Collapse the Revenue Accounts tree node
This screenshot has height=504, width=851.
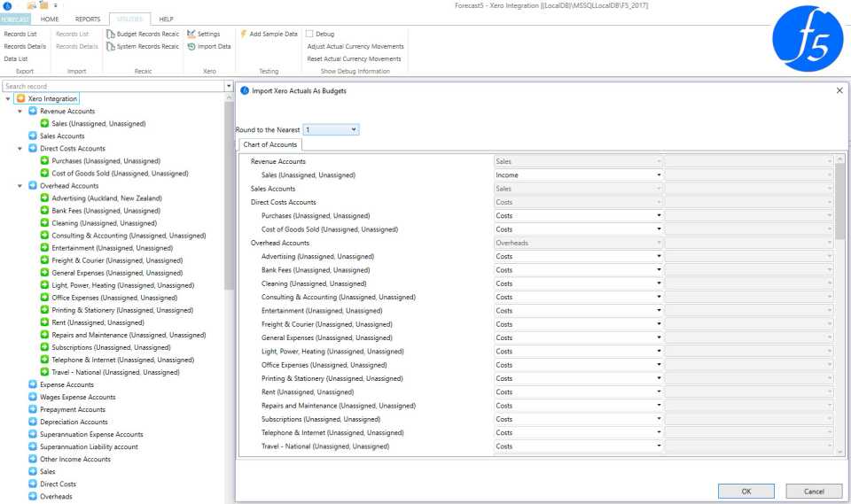click(x=20, y=112)
